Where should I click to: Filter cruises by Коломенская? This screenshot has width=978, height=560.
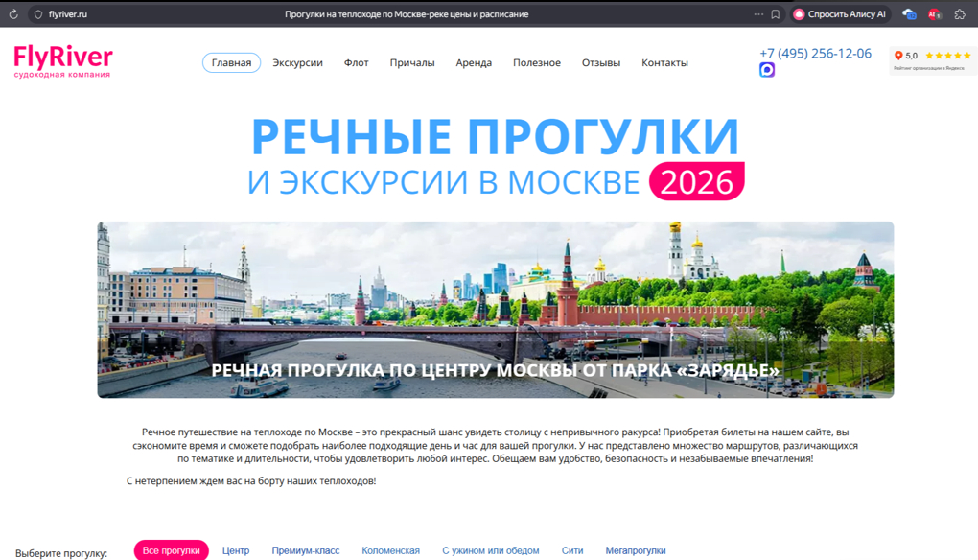[390, 550]
